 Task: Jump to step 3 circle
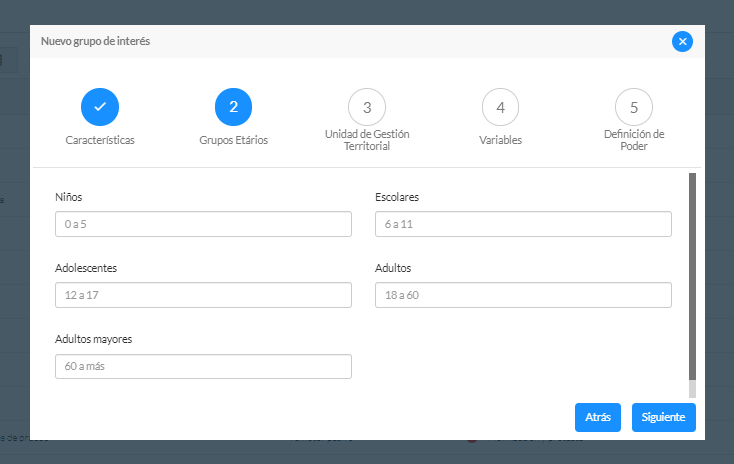coord(367,107)
